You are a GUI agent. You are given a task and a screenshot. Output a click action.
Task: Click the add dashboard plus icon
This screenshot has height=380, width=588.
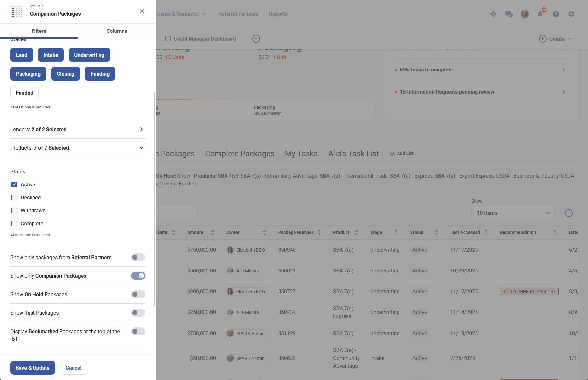coord(256,39)
